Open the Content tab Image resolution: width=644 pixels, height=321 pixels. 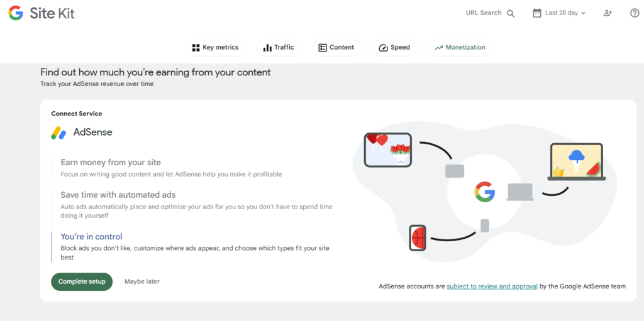click(336, 48)
